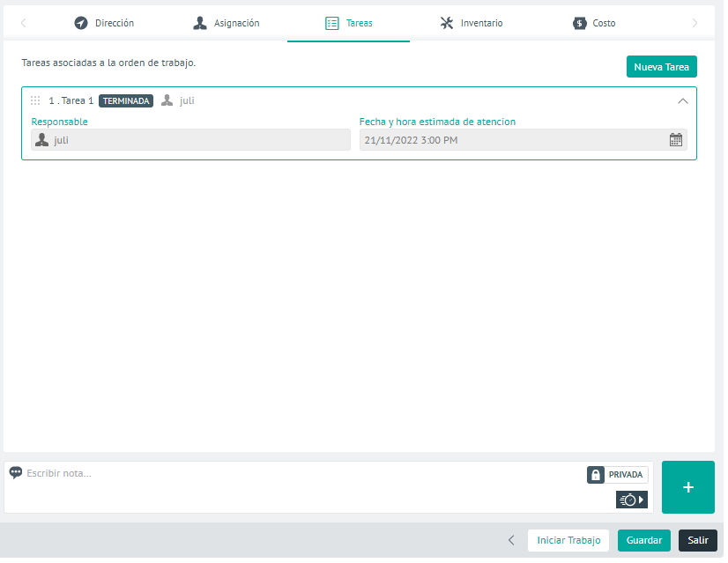
Task: Click the TERMINADA status badge
Action: tap(126, 100)
